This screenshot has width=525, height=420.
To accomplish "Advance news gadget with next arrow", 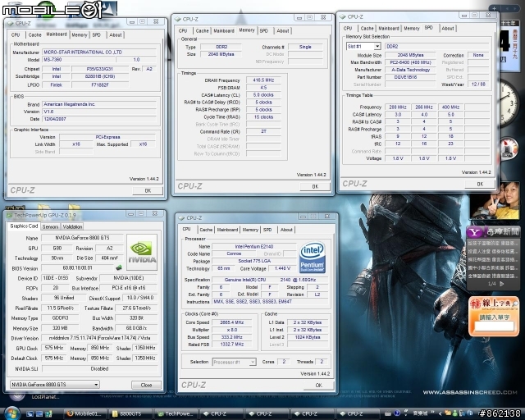I will tap(501, 284).
